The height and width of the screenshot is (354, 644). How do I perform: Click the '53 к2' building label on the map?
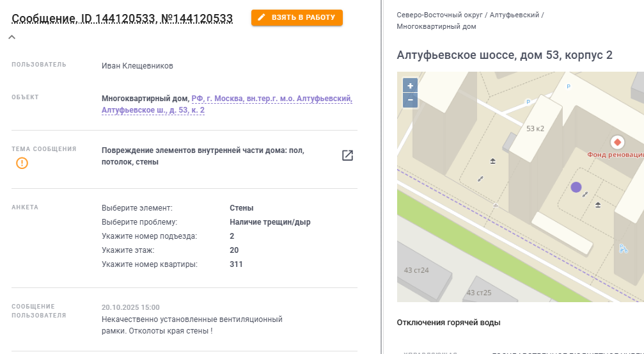coord(535,129)
